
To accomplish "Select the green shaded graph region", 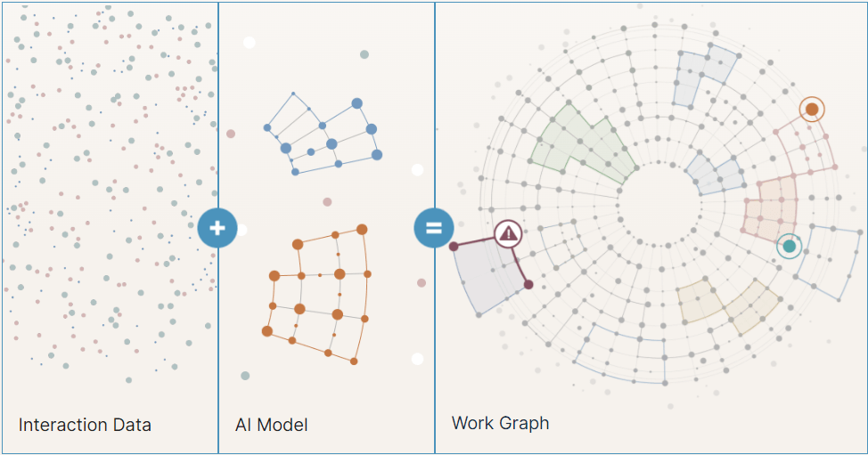I will [581, 145].
